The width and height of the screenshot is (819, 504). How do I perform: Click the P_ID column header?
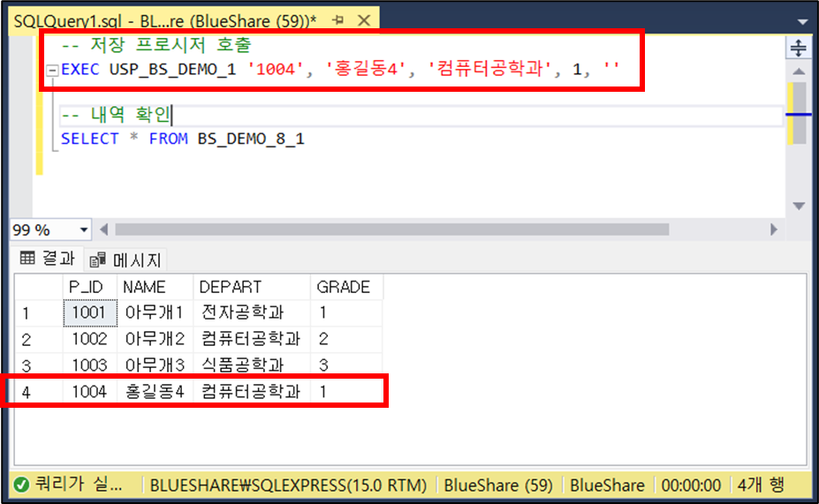pos(89,287)
